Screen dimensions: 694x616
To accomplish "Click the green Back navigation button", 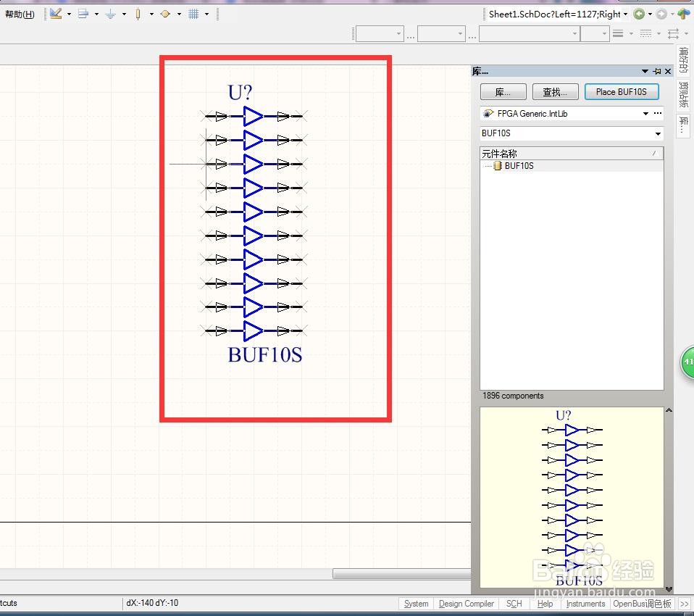I will pyautogui.click(x=639, y=14).
